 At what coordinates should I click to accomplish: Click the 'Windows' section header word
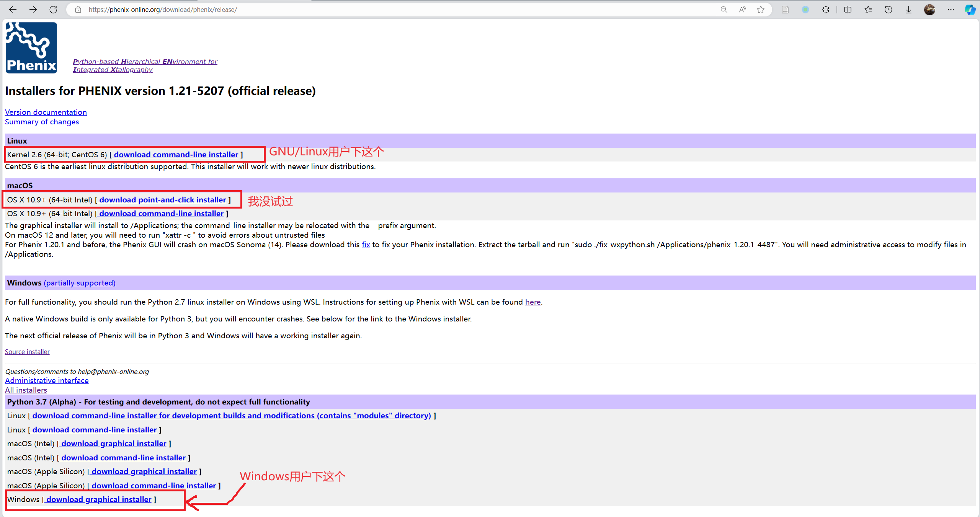[24, 283]
